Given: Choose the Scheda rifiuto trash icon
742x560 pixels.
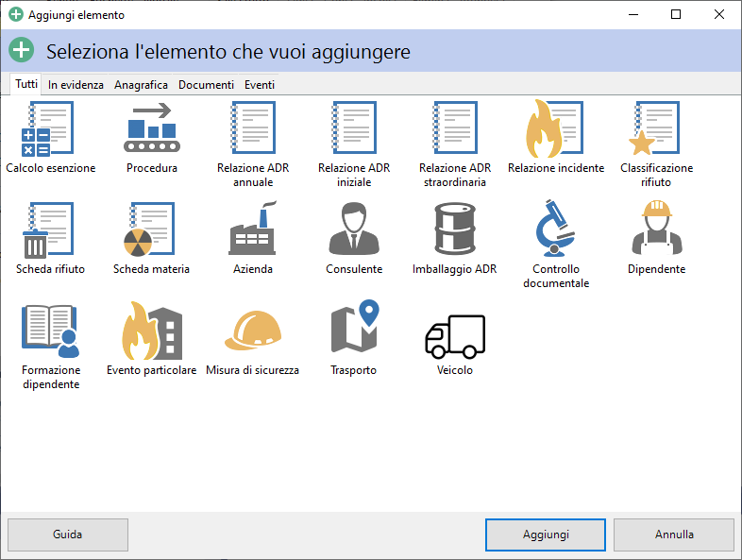Looking at the screenshot, I should click(50, 230).
